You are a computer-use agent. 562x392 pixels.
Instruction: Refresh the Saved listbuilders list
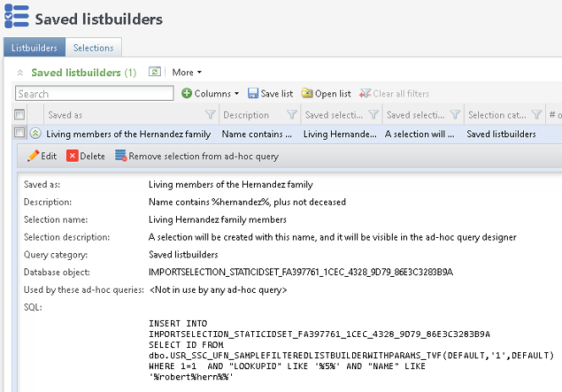(155, 72)
